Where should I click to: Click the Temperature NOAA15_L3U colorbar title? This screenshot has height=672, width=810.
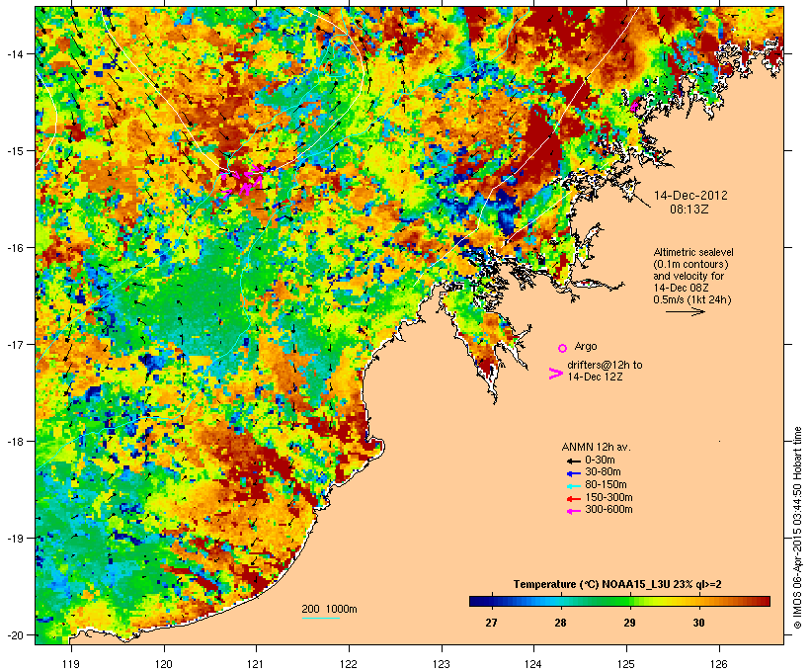(617, 585)
